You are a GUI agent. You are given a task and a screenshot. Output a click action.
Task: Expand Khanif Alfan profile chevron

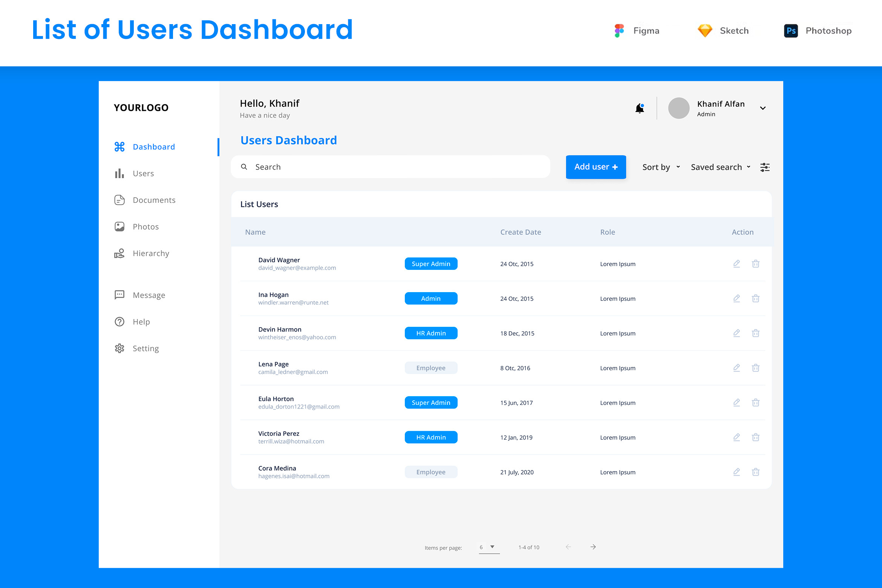tap(763, 108)
